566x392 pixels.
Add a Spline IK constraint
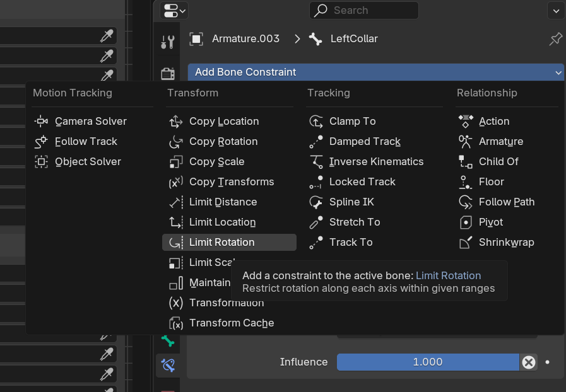pyautogui.click(x=374, y=202)
